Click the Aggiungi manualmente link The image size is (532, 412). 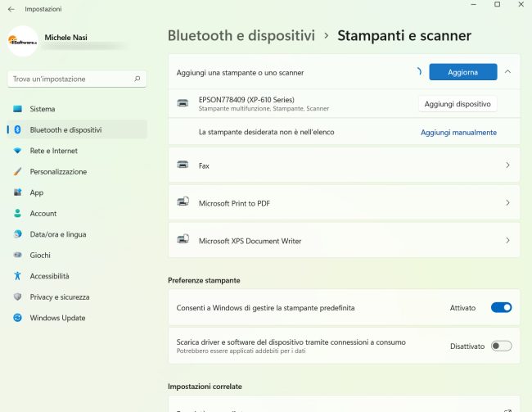click(x=458, y=132)
